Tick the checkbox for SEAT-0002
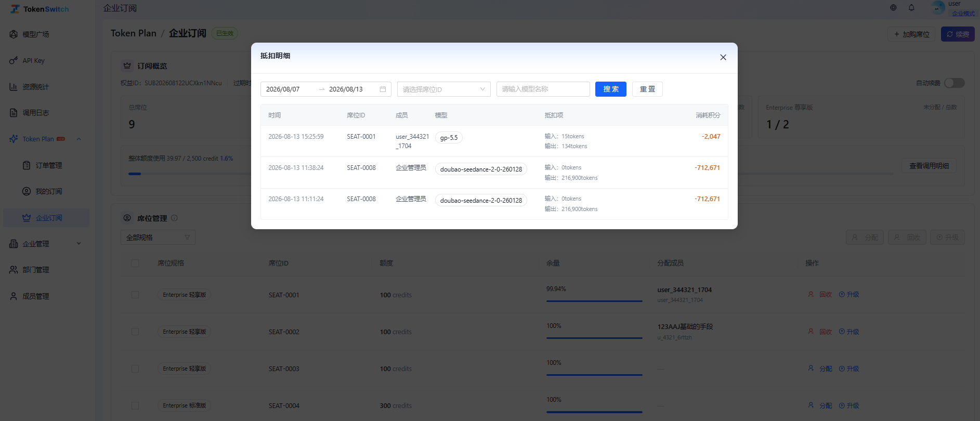This screenshot has width=980, height=421. [135, 332]
